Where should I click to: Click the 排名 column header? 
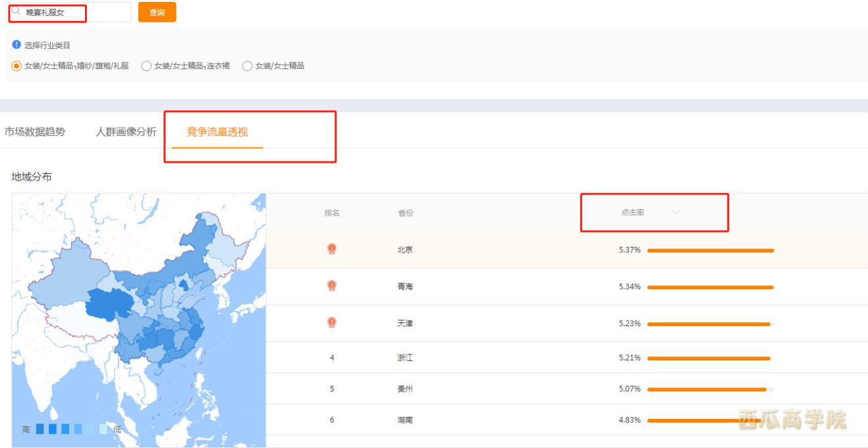click(332, 213)
